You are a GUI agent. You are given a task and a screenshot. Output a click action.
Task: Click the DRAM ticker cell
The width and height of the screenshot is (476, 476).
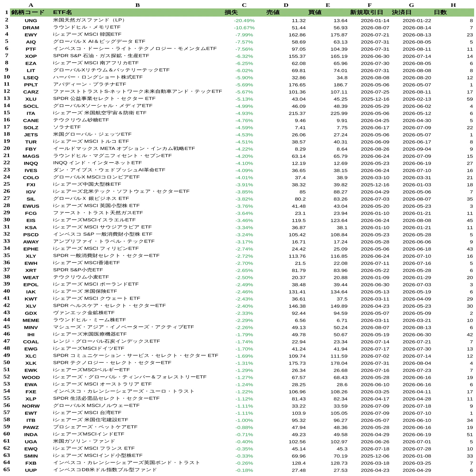[x=31, y=28]
